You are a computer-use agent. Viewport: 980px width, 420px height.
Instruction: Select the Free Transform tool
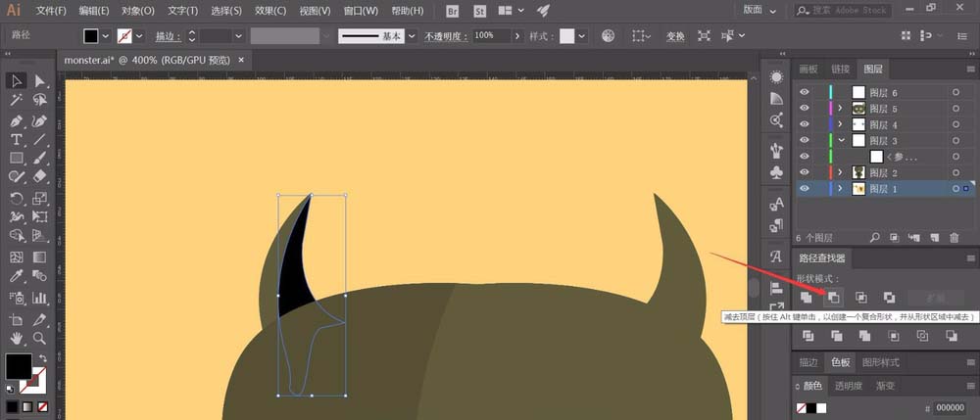point(39,216)
